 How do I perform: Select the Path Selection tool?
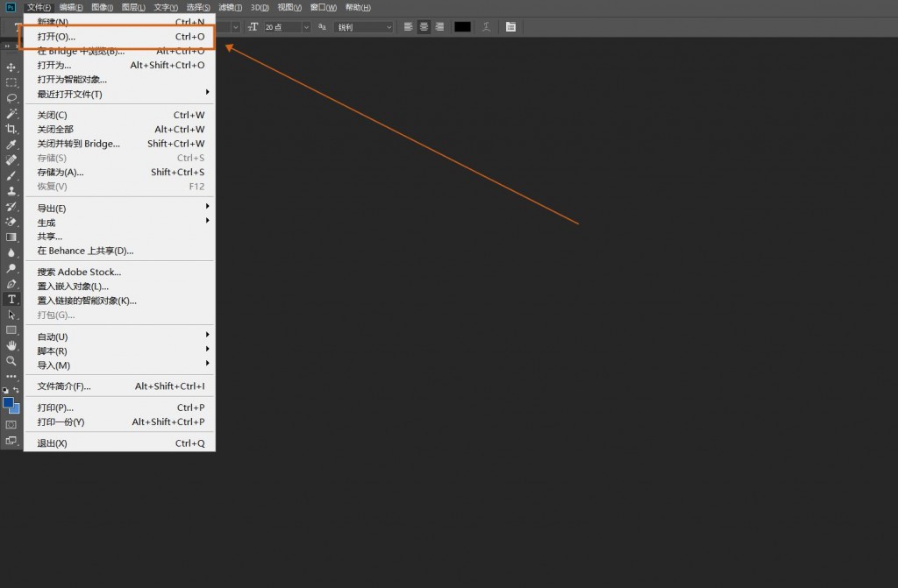click(11, 315)
